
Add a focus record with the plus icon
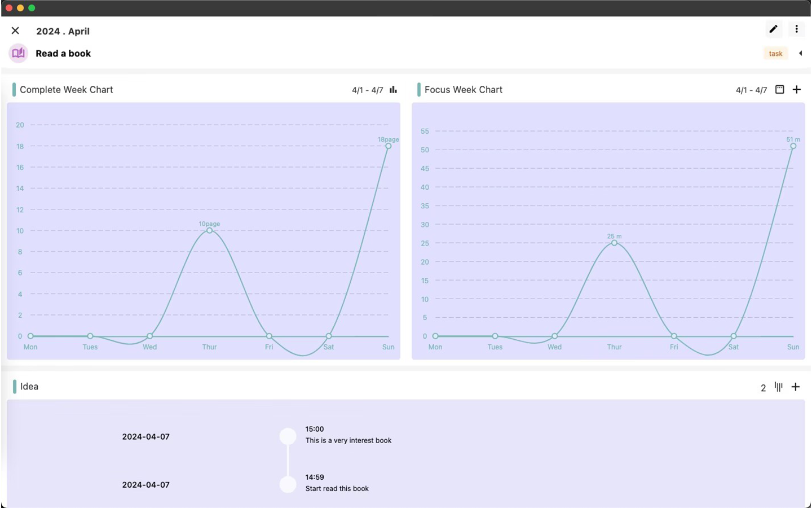coord(796,90)
